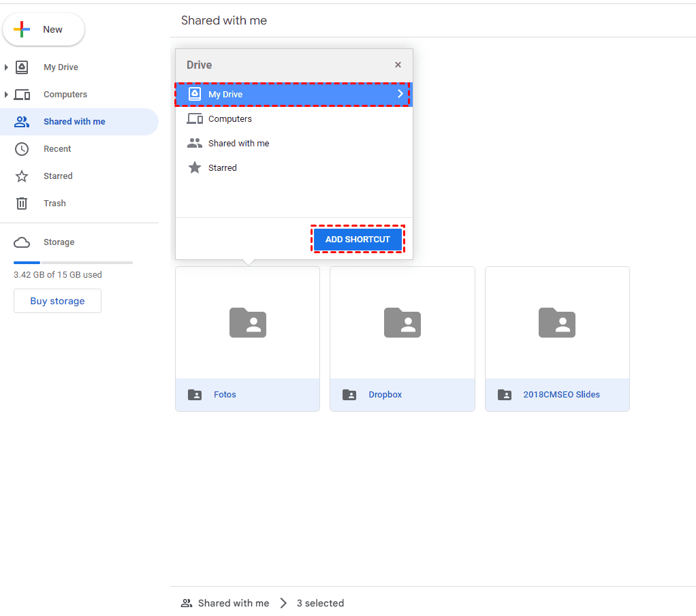The image size is (696, 616).
Task: Select Shared with me in Drive dialog
Action: tap(238, 144)
